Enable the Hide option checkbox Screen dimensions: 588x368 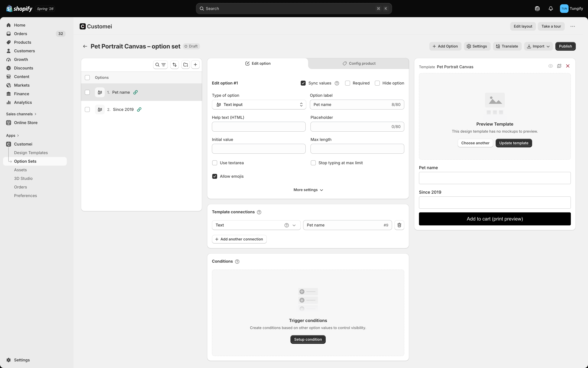[x=377, y=83]
